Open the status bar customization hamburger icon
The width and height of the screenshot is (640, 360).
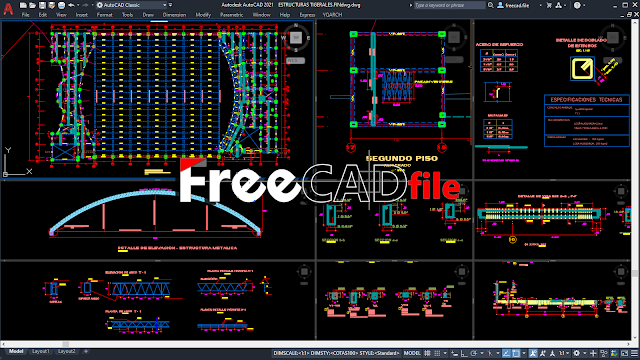coord(634,353)
